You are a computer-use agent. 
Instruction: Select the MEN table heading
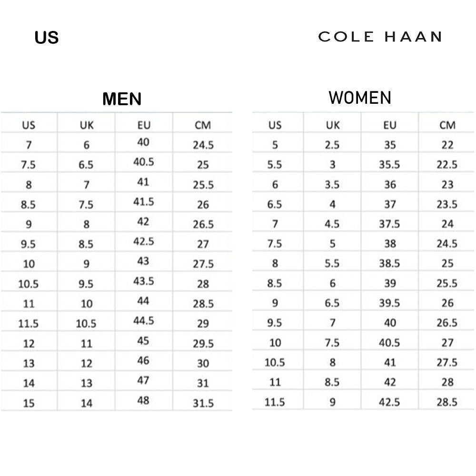(x=122, y=99)
